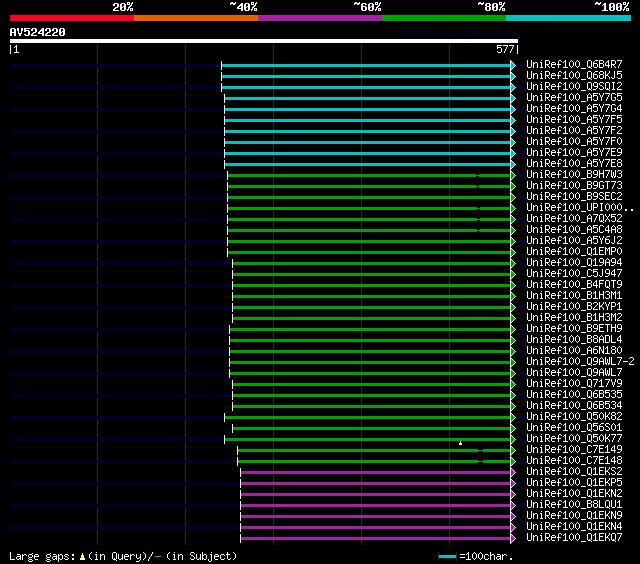This screenshot has width=640, height=564.
Task: Click the query name AV524220
Action: 37,32
